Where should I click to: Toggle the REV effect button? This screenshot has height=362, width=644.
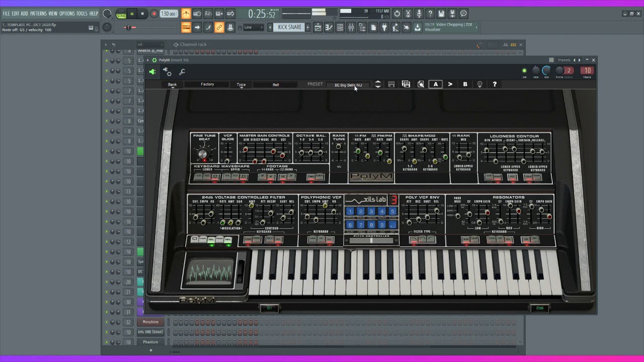(228, 240)
